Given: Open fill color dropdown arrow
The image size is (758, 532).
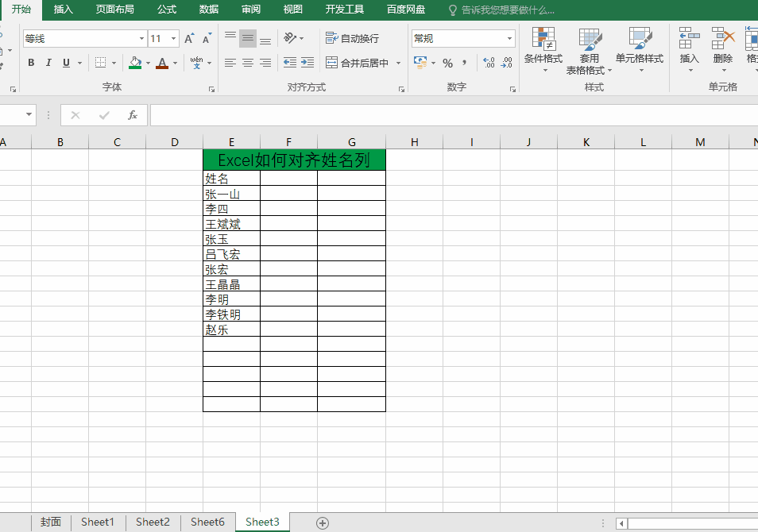Looking at the screenshot, I should click(148, 63).
